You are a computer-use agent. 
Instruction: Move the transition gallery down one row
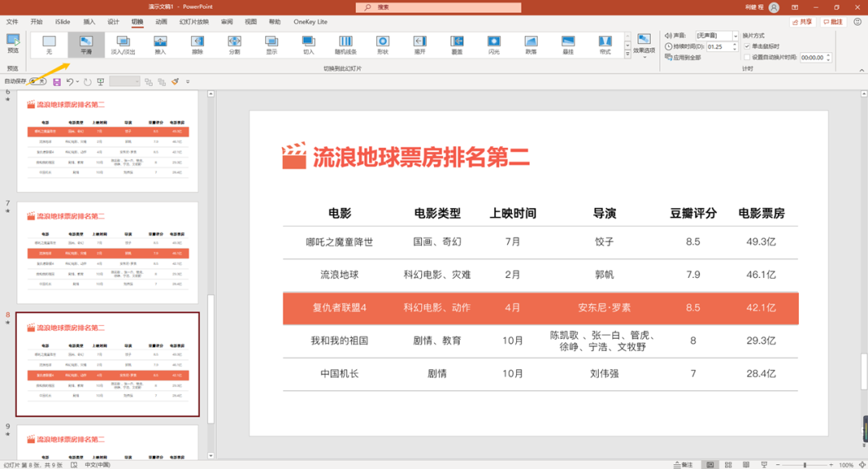[627, 45]
